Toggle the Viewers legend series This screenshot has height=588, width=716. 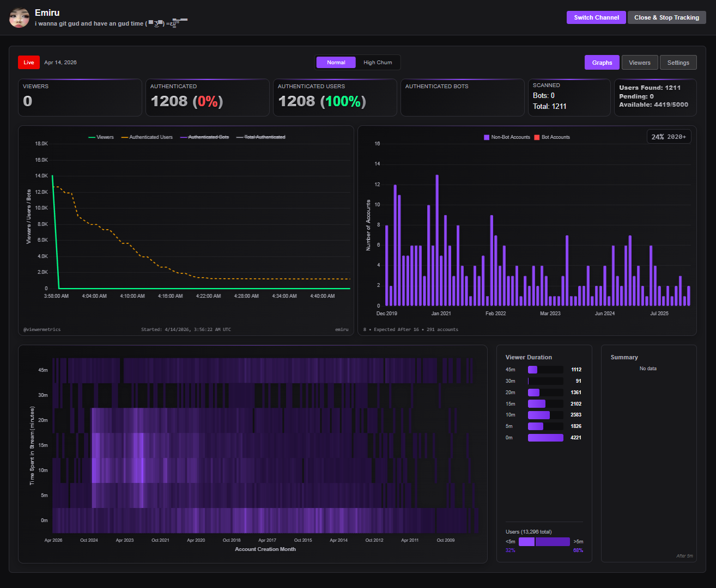coord(101,137)
